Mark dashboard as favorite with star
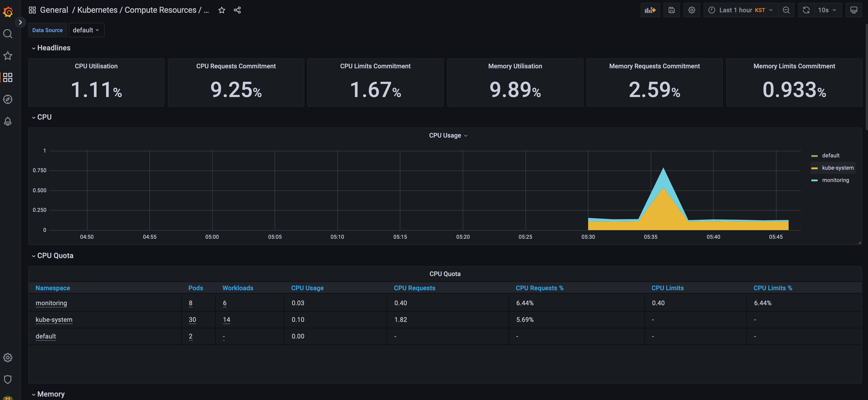868x400 pixels. (221, 10)
